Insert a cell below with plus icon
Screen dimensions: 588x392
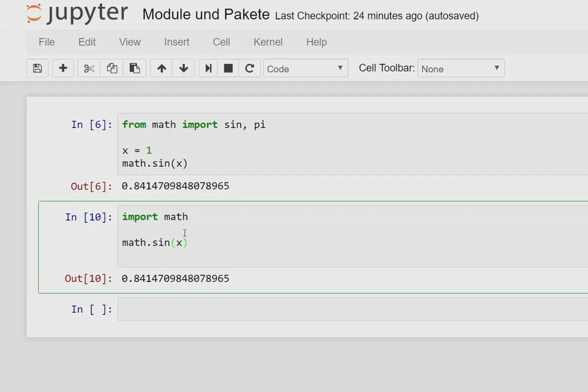63,69
